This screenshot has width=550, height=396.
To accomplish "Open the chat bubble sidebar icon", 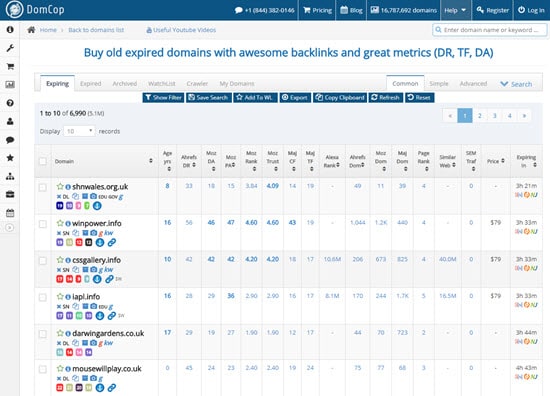I will pyautogui.click(x=10, y=140).
